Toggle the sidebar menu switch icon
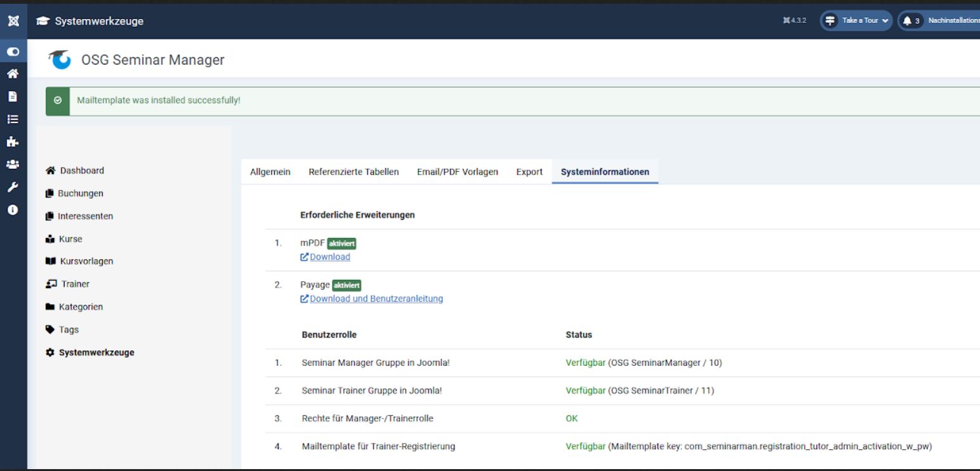This screenshot has width=980, height=471. point(13,51)
